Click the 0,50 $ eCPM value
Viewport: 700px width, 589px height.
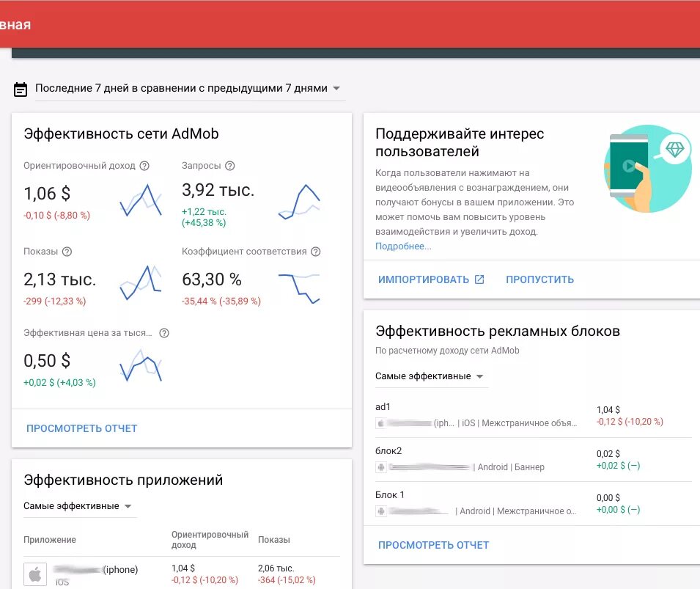coord(47,361)
